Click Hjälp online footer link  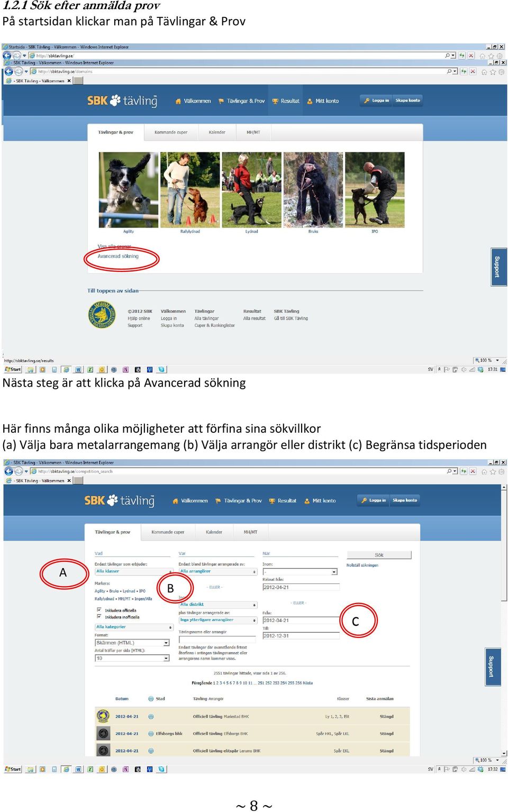(139, 318)
